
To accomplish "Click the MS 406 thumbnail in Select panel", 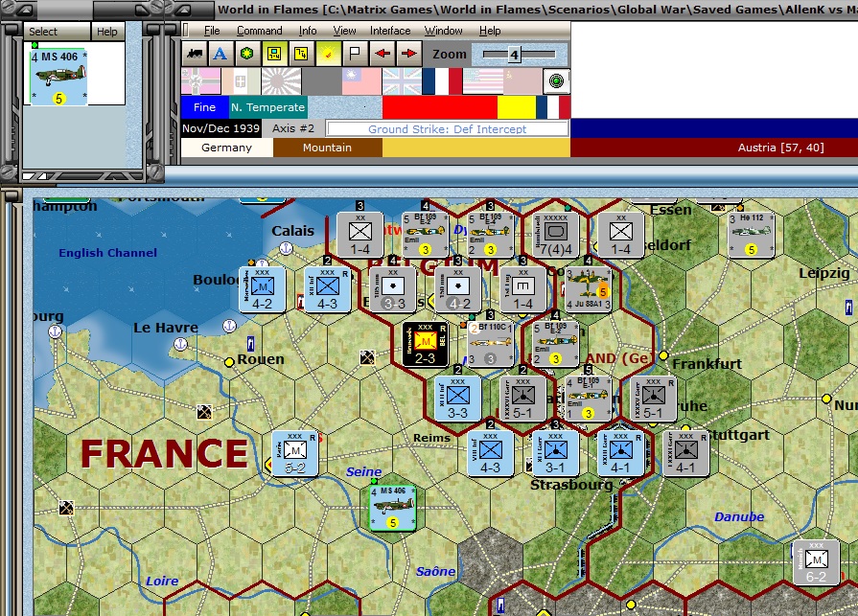I will tap(58, 77).
